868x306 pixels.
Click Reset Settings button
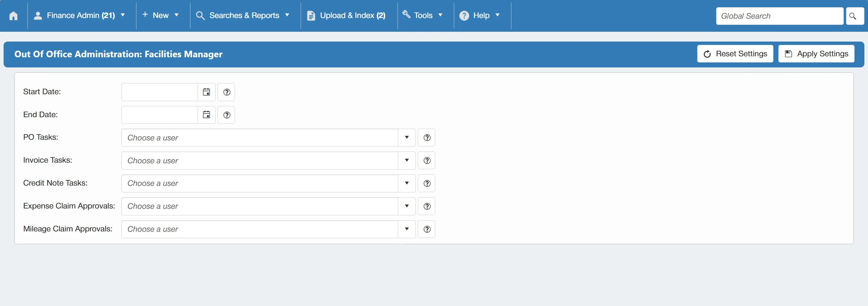click(x=735, y=54)
